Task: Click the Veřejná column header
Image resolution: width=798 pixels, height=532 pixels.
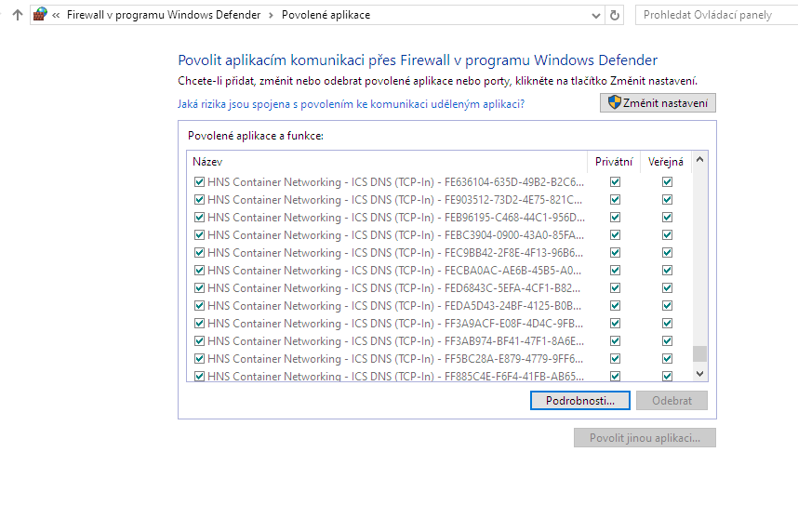Action: [x=666, y=162]
